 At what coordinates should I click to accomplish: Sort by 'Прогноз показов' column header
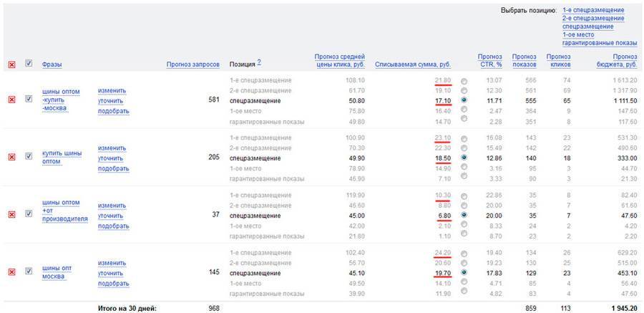pyautogui.click(x=524, y=60)
